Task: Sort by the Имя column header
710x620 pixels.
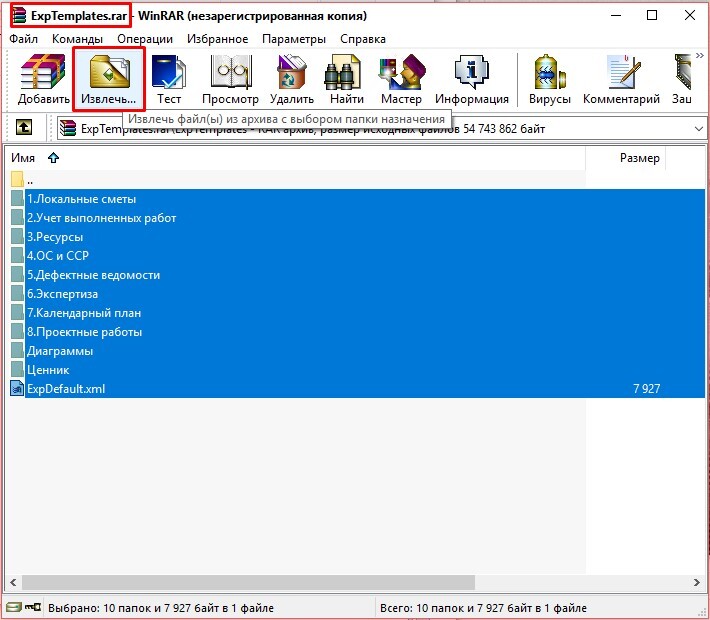Action: [x=297, y=158]
